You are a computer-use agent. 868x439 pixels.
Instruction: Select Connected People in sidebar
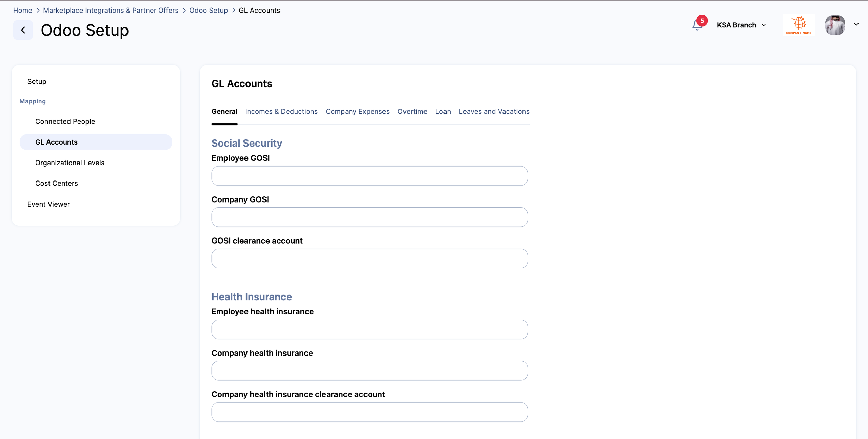click(65, 121)
